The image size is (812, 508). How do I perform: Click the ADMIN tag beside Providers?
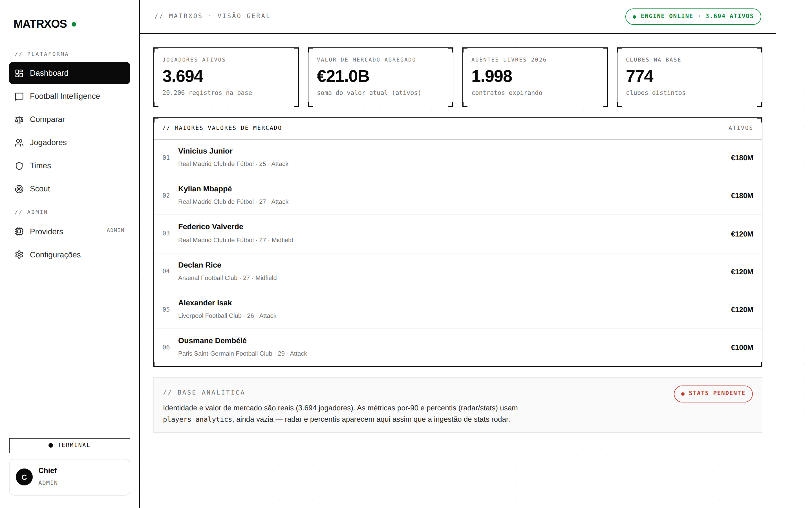coord(115,231)
